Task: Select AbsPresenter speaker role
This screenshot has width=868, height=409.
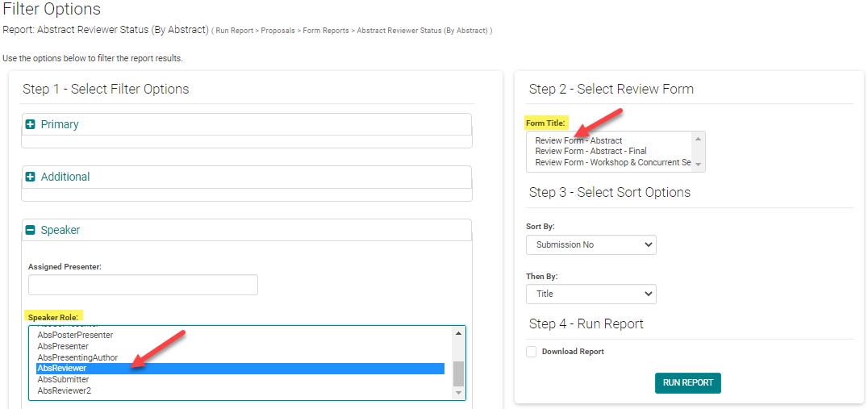Action: [240, 346]
